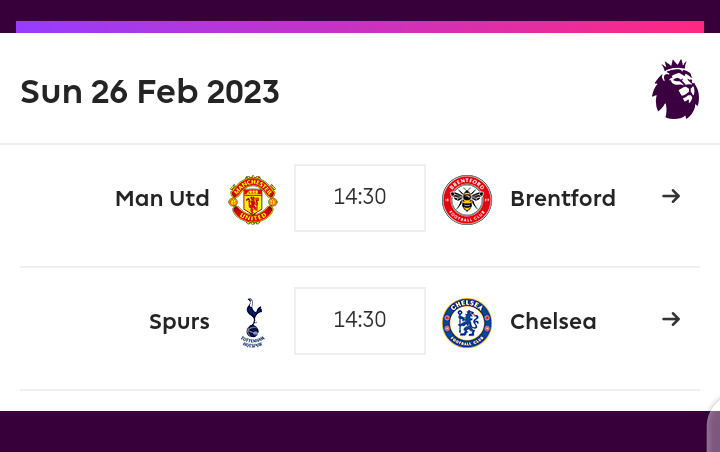Screen dimensions: 720x452
Task: Select the Spurs team name
Action: pyautogui.click(x=180, y=322)
